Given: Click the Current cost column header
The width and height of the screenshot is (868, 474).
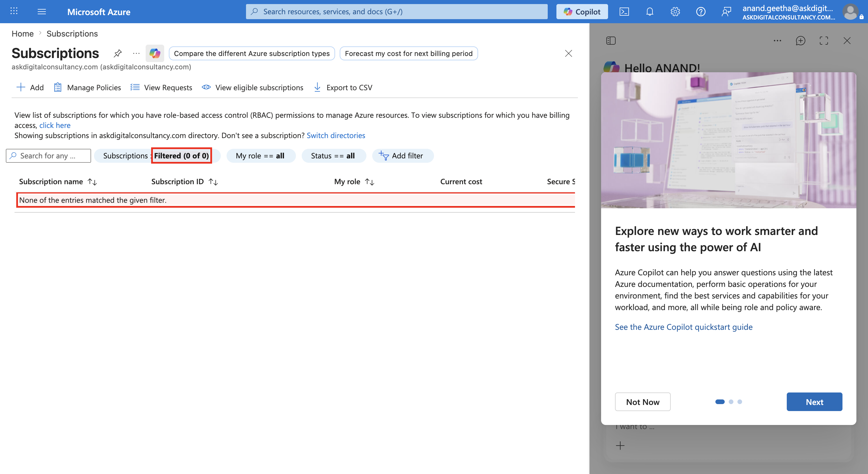Looking at the screenshot, I should point(461,182).
